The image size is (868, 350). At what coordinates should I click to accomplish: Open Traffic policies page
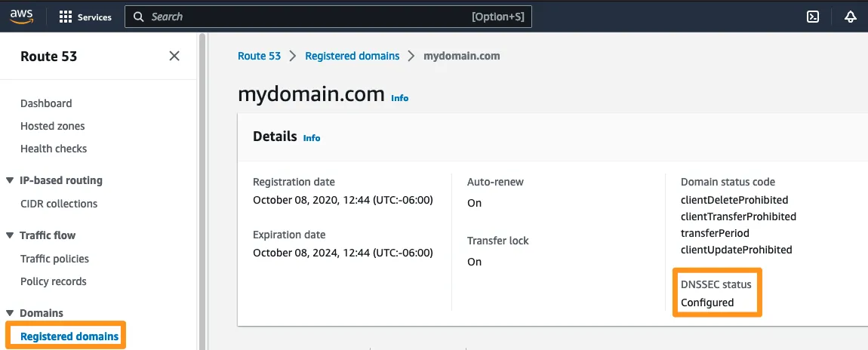point(54,259)
